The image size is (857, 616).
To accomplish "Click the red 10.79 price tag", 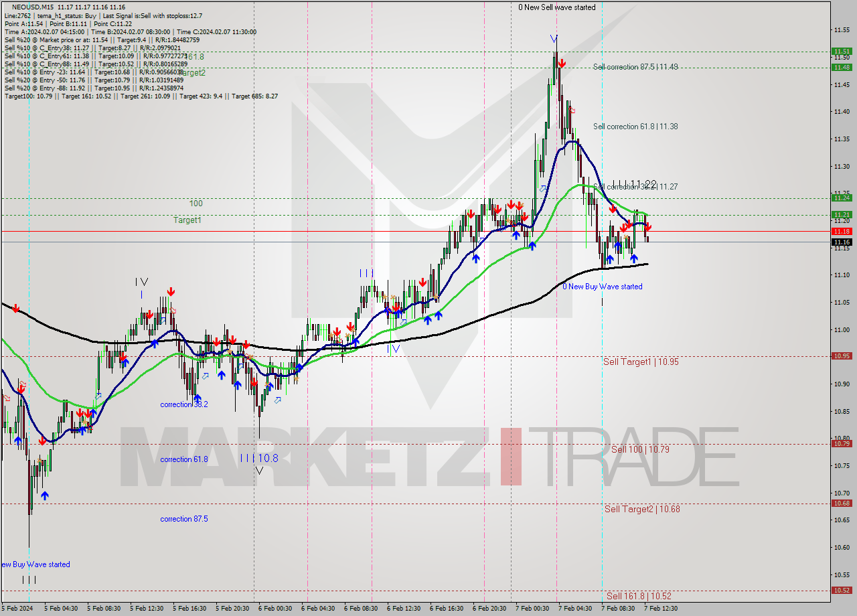I will (841, 443).
